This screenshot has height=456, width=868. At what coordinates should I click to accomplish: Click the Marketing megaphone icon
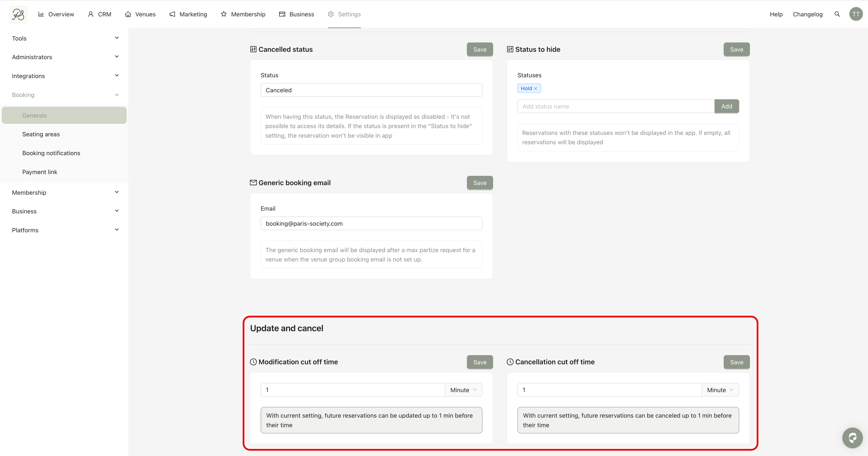[x=172, y=14]
